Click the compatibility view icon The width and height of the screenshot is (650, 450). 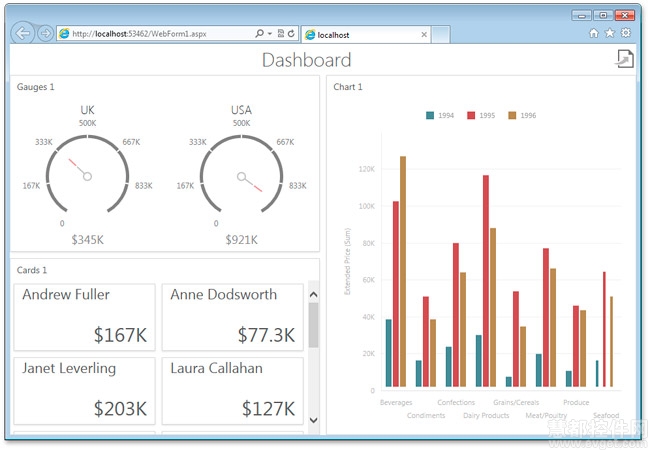pyautogui.click(x=281, y=34)
